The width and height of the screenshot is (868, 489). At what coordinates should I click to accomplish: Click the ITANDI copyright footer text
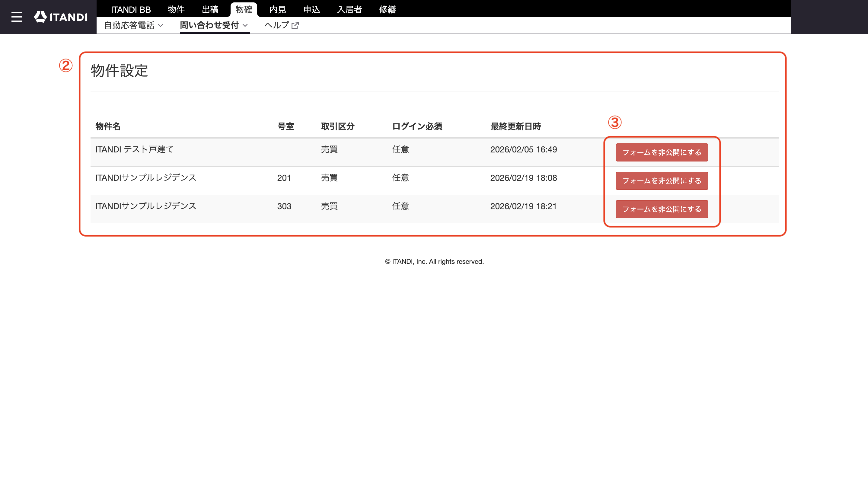(x=434, y=261)
